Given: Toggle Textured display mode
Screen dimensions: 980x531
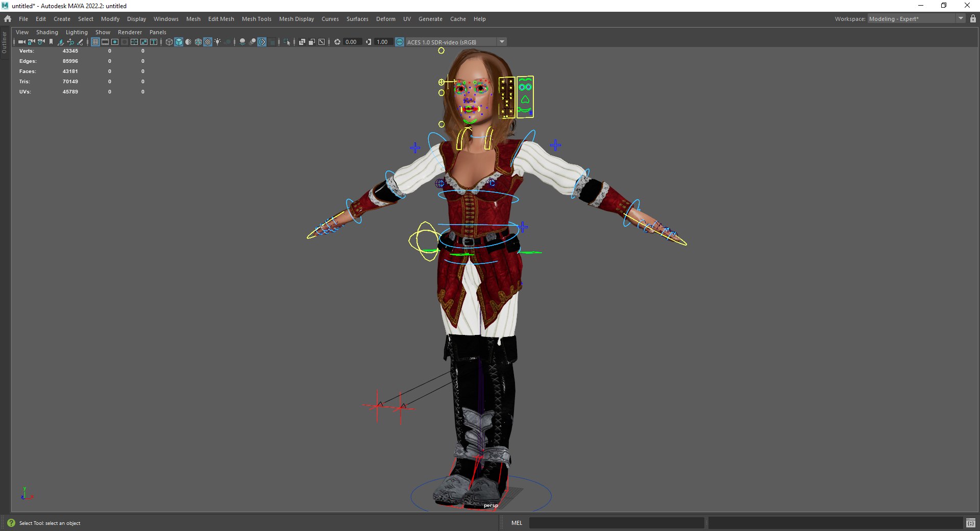Looking at the screenshot, I should [208, 42].
